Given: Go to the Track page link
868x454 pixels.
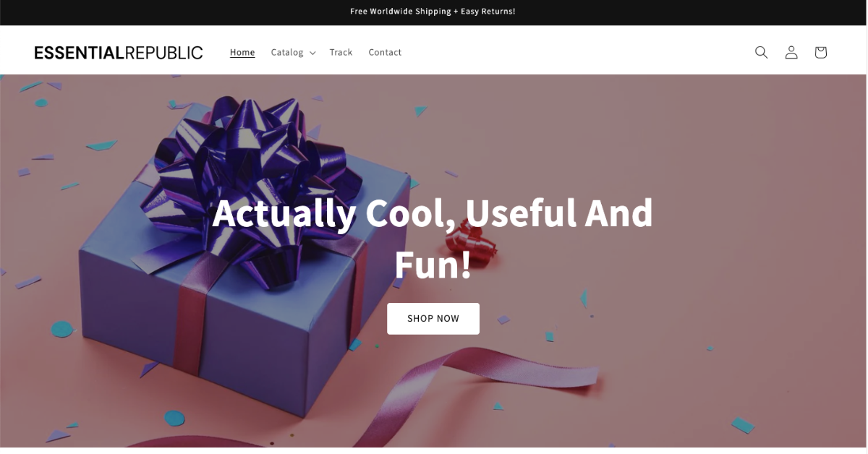Looking at the screenshot, I should 341,52.
